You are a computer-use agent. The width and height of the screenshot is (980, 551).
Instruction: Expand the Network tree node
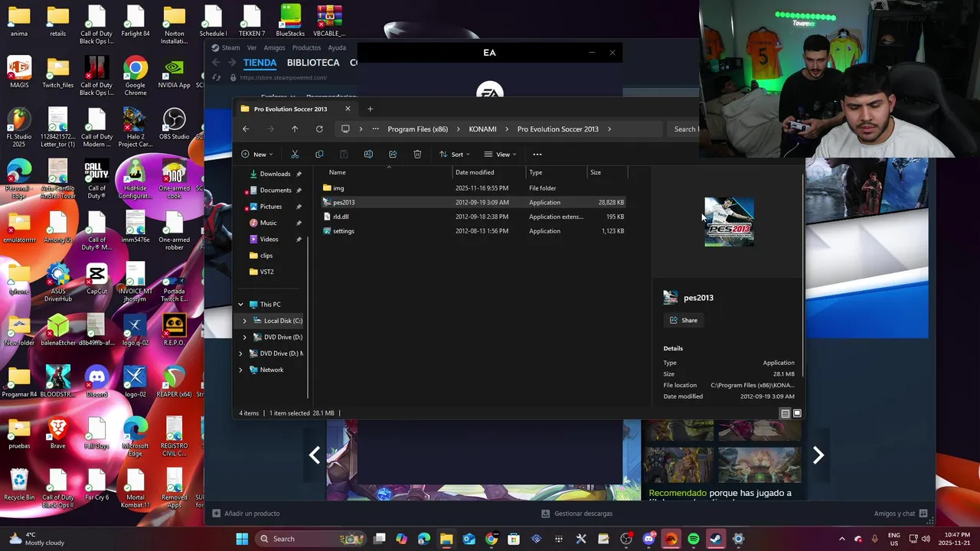click(240, 370)
